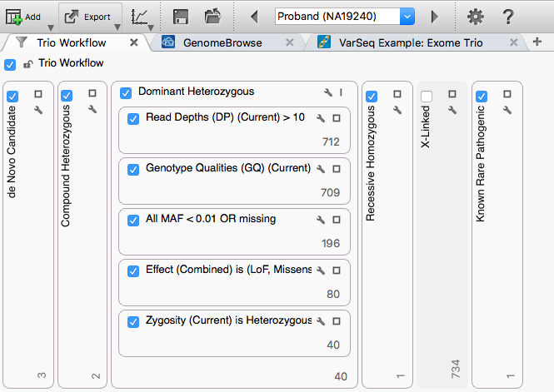Click the 712 count in Read Depths
The height and width of the screenshot is (392, 554).
tap(331, 141)
